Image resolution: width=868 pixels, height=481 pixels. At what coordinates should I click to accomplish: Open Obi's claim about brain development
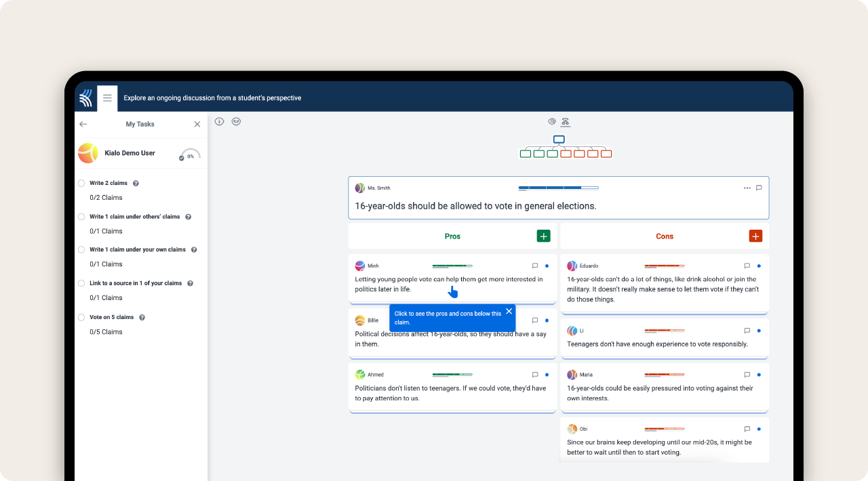click(659, 447)
